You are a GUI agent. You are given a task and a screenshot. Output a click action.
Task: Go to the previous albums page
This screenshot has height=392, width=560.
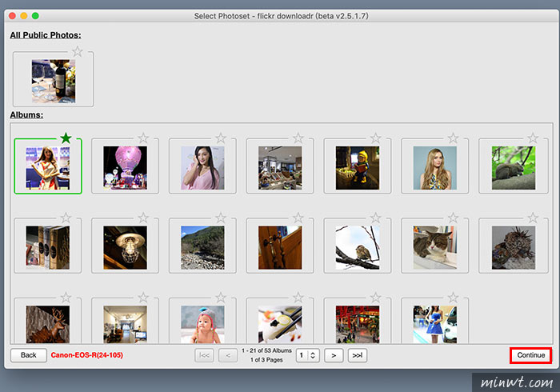click(x=228, y=355)
